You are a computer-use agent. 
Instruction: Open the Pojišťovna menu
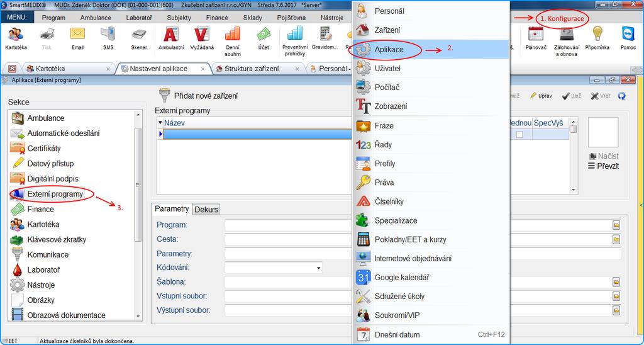point(291,18)
